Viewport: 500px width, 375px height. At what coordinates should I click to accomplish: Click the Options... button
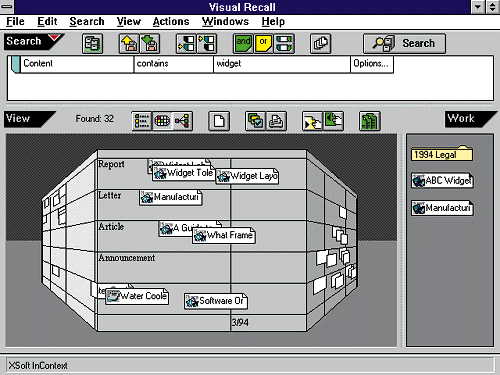coord(372,64)
